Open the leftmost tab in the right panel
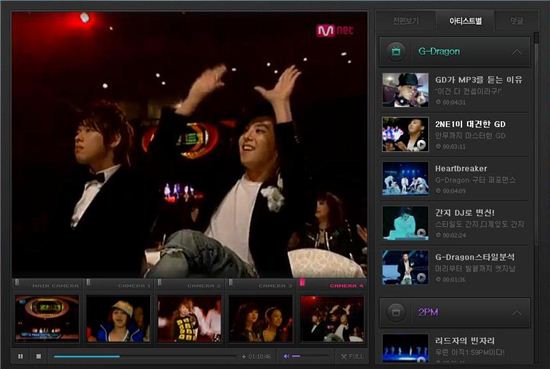Image resolution: width=550 pixels, height=369 pixels. 406,21
